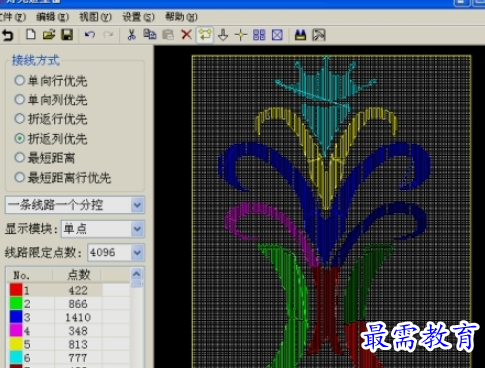Select point count 348 in row 4

(78, 331)
